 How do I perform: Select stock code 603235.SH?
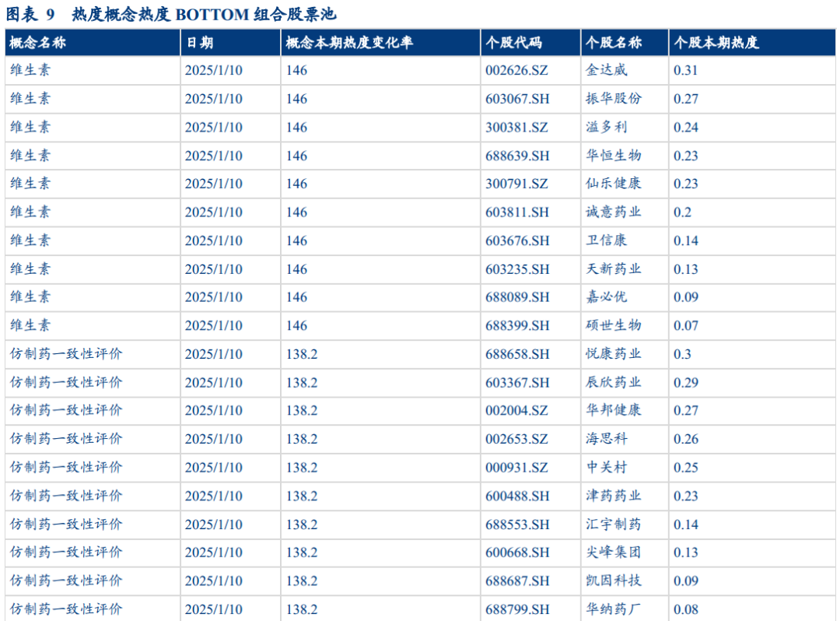(x=517, y=268)
